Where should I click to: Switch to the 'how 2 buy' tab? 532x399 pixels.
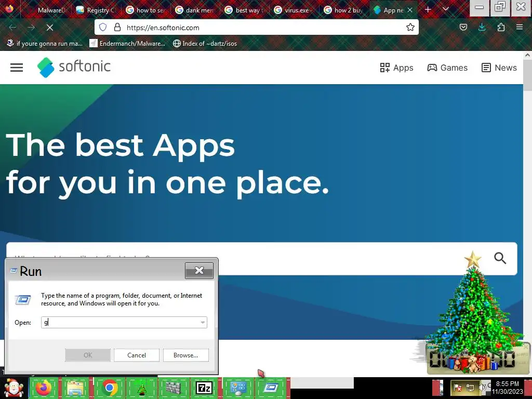(x=343, y=10)
